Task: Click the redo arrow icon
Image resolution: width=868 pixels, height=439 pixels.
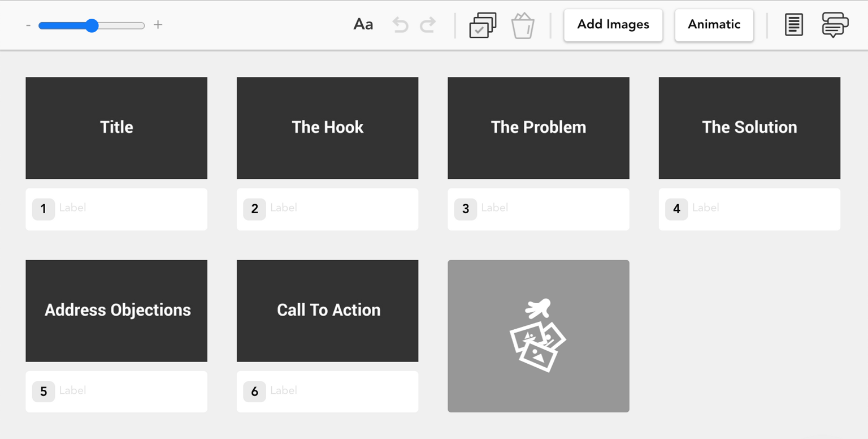Action: pyautogui.click(x=428, y=25)
